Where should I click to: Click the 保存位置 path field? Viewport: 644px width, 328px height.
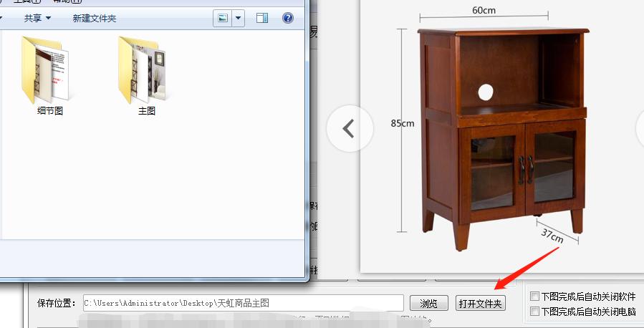[x=243, y=303]
